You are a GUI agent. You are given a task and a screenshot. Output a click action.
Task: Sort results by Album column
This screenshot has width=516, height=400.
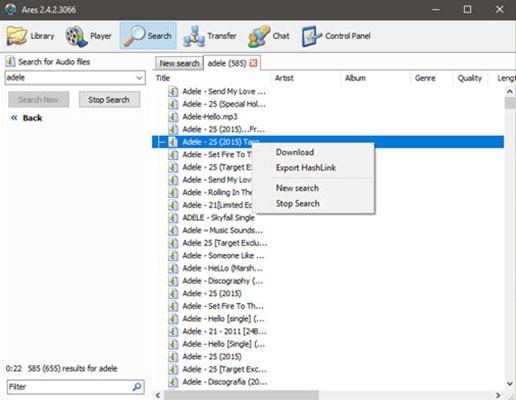coord(376,78)
